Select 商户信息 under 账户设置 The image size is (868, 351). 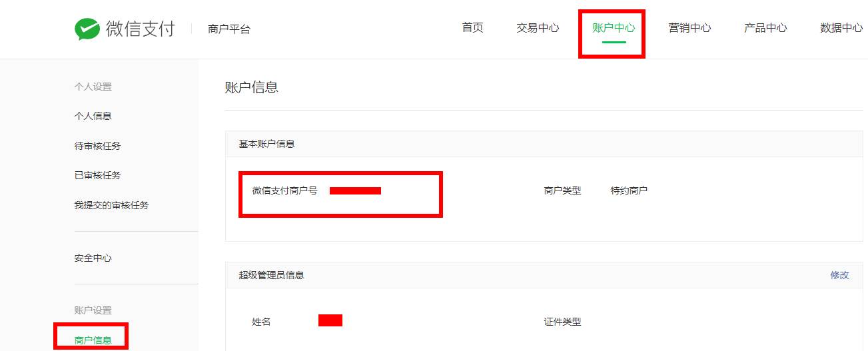pos(93,340)
